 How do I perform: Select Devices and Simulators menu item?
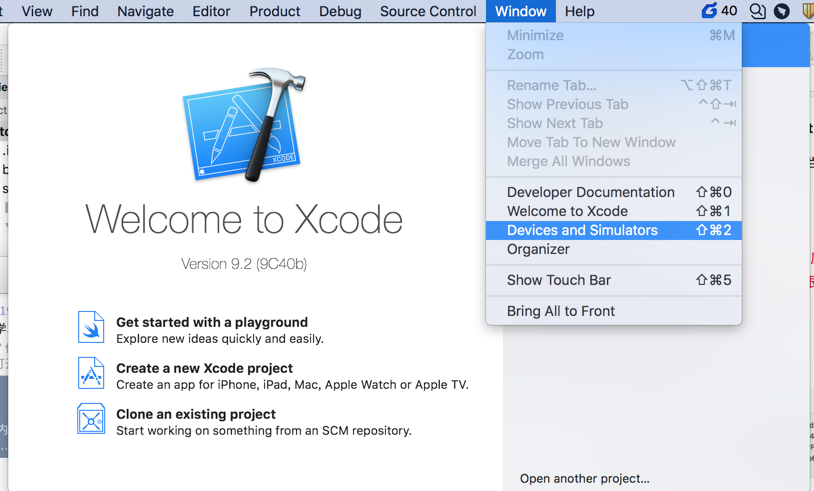pyautogui.click(x=582, y=230)
